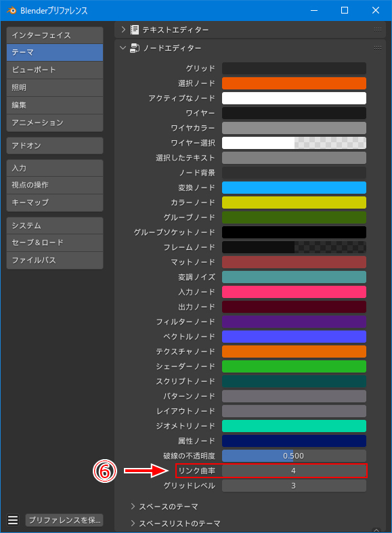The width and height of the screenshot is (392, 533).
Task: Minimize the Blender preferences window
Action: [314, 10]
